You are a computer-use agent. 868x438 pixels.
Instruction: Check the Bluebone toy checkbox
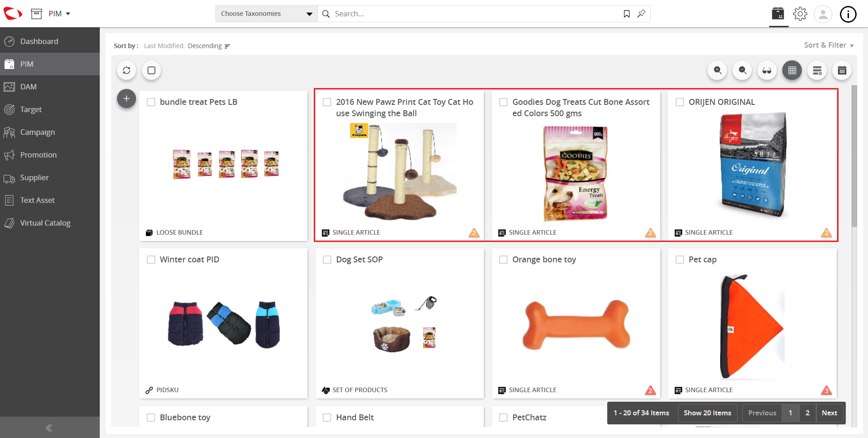coord(151,418)
